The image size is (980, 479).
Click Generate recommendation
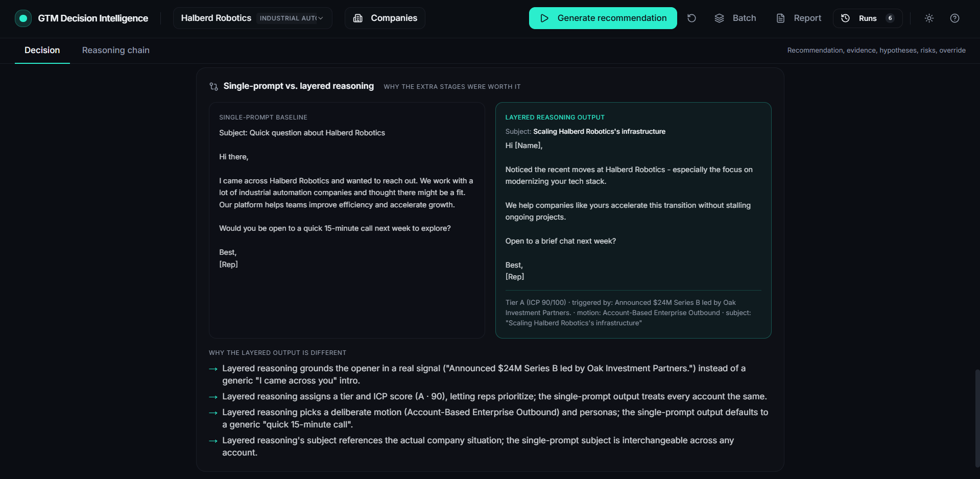pos(603,18)
